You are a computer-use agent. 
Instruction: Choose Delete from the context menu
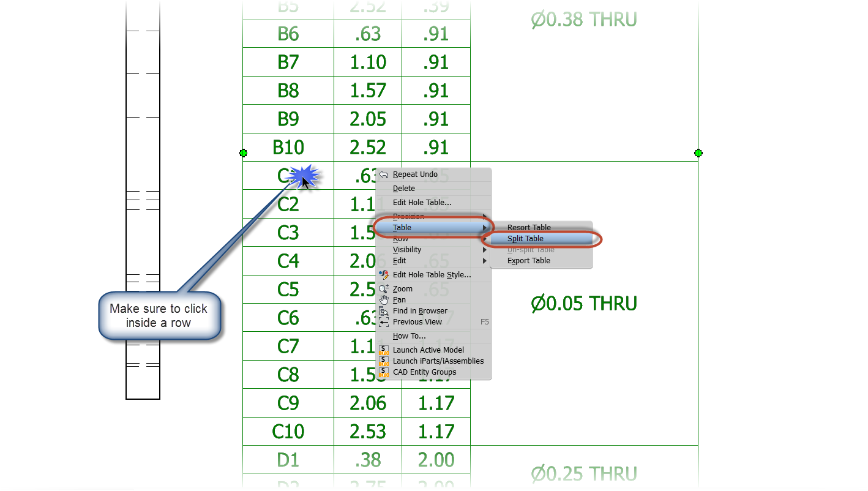[403, 188]
